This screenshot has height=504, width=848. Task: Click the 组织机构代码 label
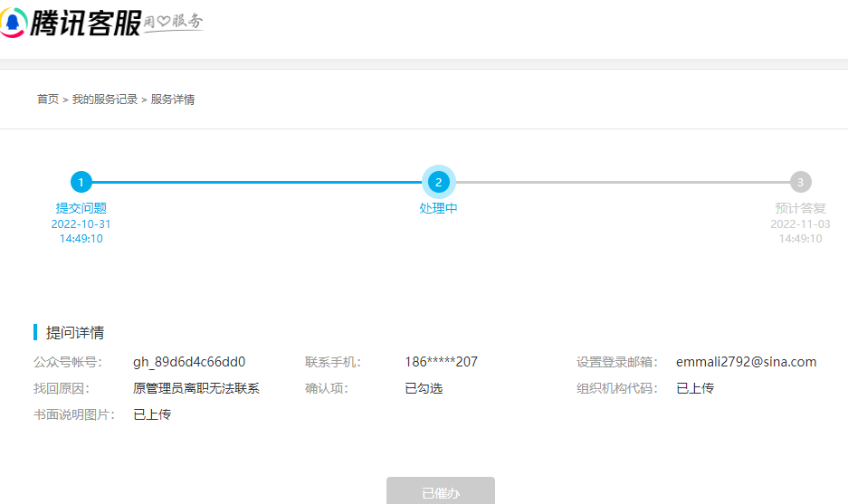coord(617,388)
